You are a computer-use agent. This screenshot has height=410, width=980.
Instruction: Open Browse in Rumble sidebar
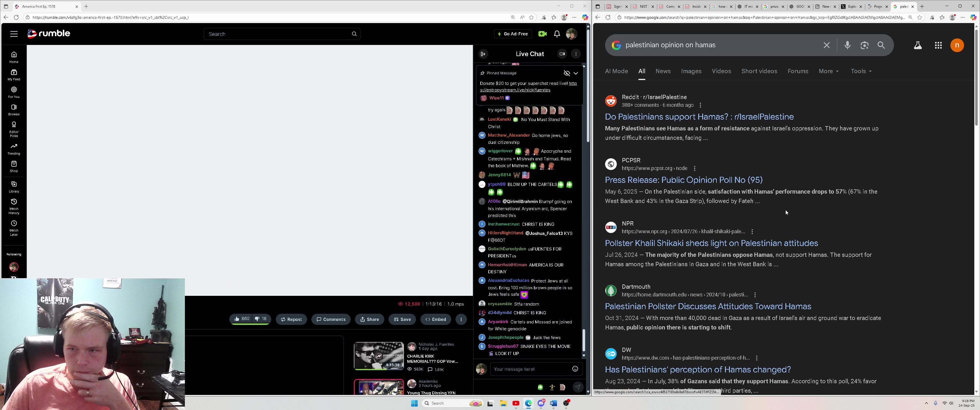click(x=14, y=110)
